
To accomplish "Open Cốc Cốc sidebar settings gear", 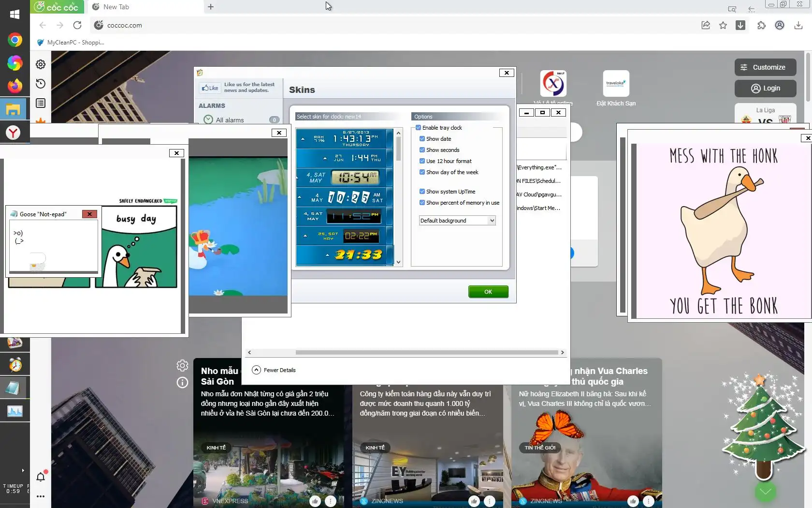I will tap(41, 64).
